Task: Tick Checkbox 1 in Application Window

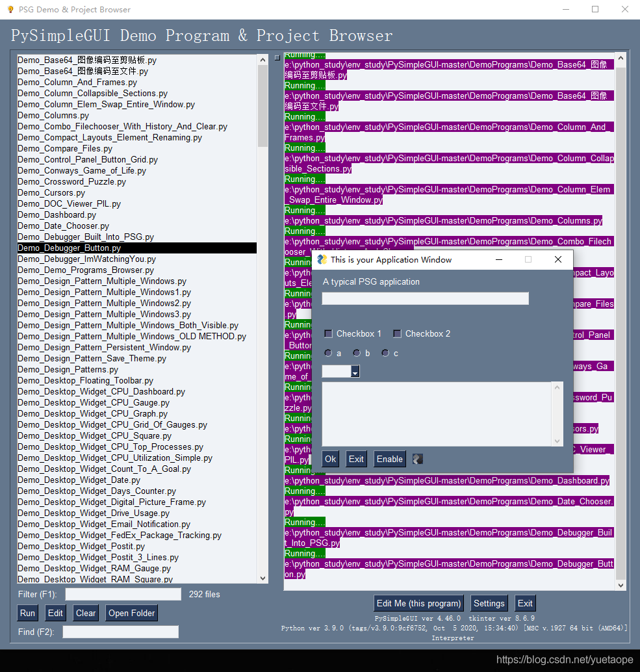Action: coord(329,333)
